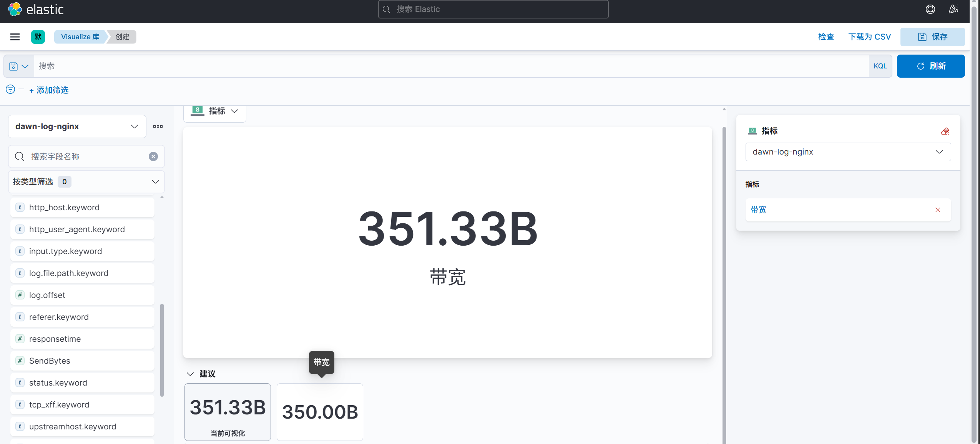Click the text icon beside http_host.keyword
The image size is (980, 444).
coord(20,207)
